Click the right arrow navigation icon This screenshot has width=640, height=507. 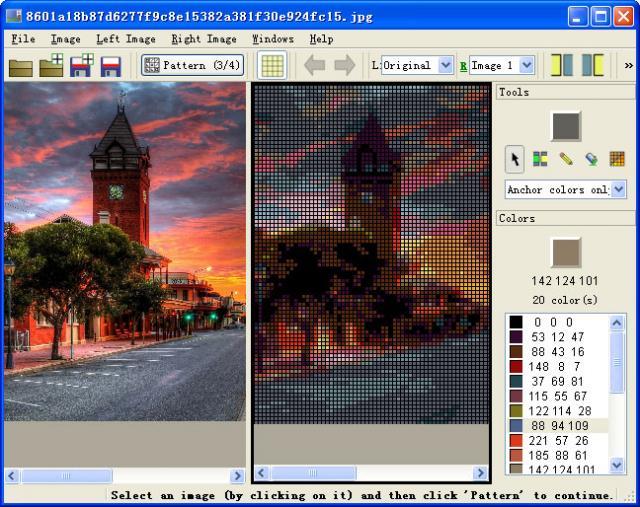click(x=345, y=66)
